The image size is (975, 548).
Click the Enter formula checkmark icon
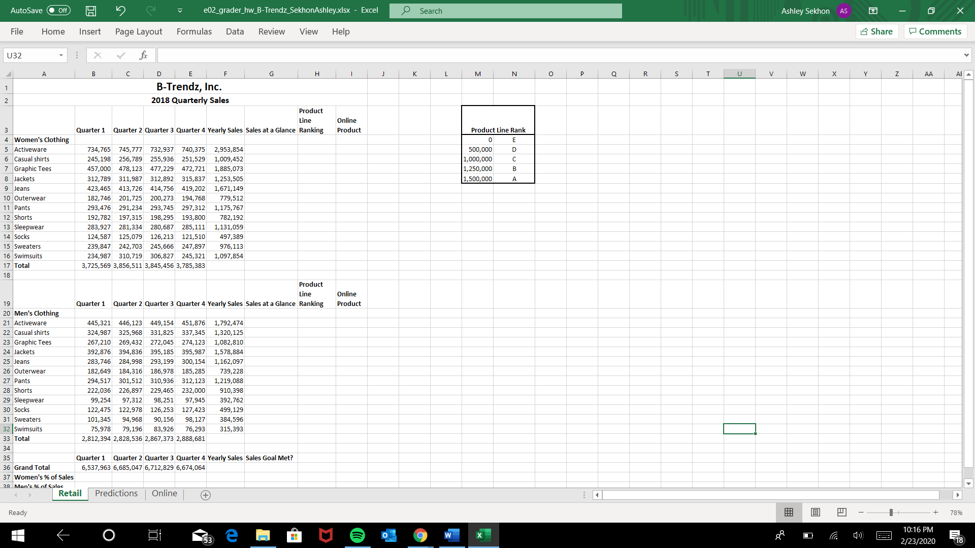pos(121,55)
